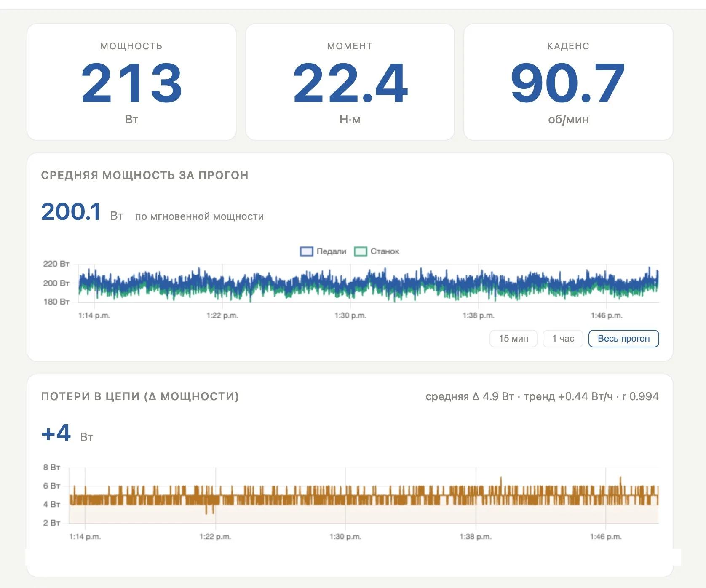Image resolution: width=706 pixels, height=588 pixels.
Task: Hide the Педали series via legend label
Action: pyautogui.click(x=331, y=251)
